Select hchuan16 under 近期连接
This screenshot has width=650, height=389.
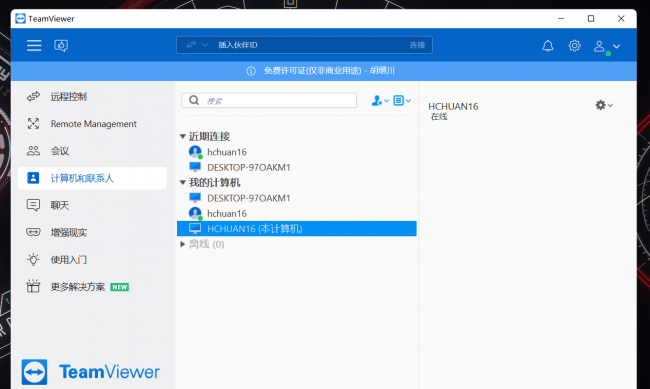297,152
